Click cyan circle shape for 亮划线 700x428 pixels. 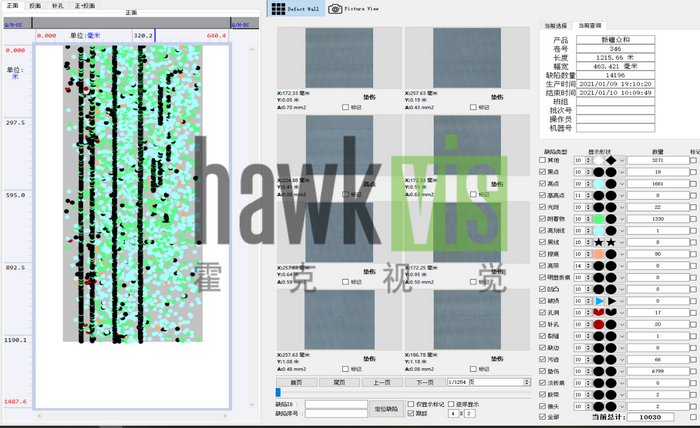[x=599, y=231]
